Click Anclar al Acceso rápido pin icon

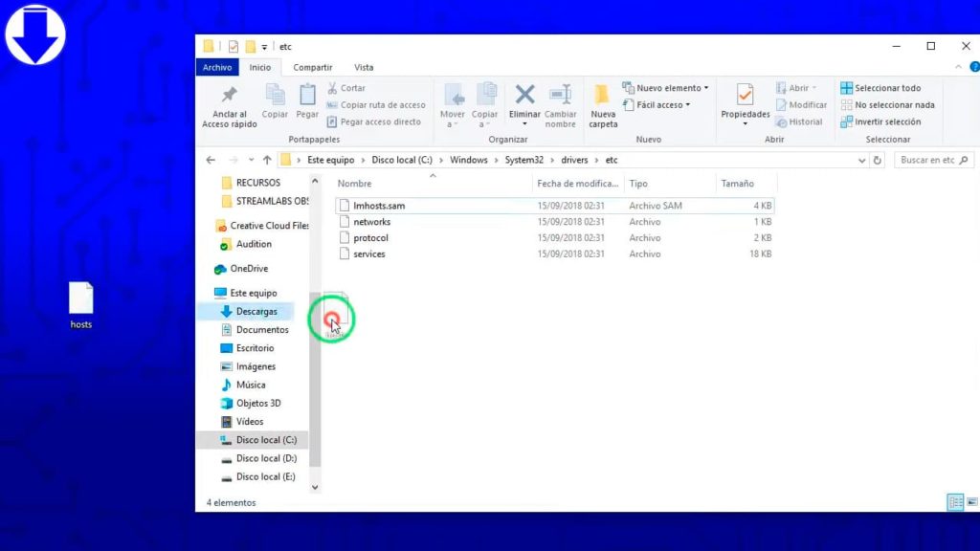(x=230, y=95)
